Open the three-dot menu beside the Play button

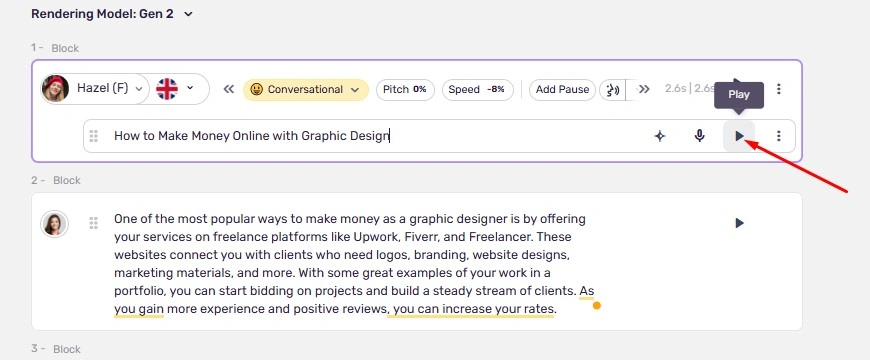point(778,136)
